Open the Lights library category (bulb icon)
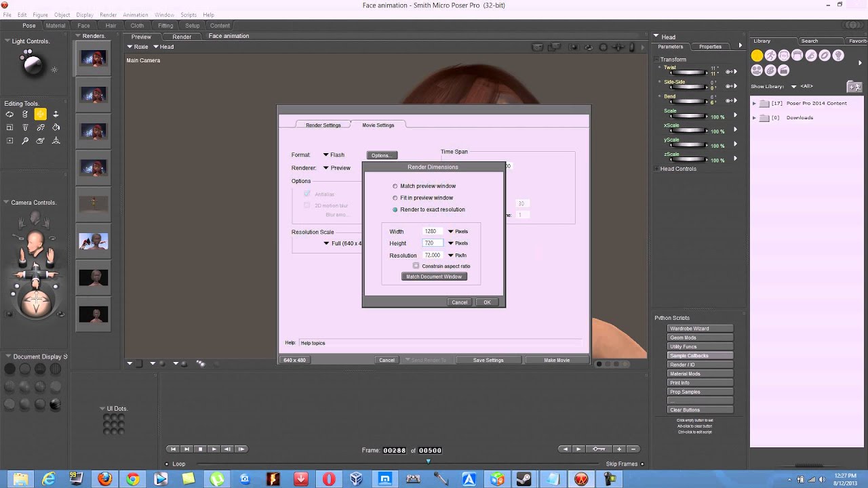This screenshot has height=488, width=868. (x=838, y=56)
